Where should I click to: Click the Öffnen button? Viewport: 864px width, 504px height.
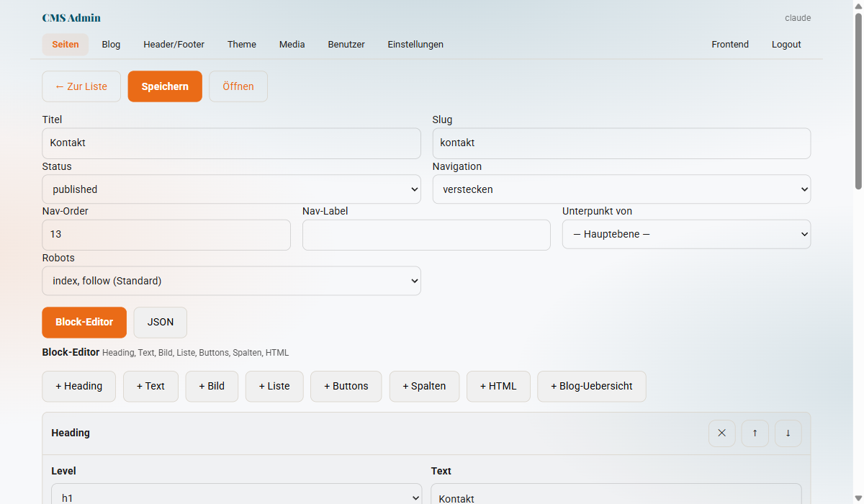coord(238,86)
